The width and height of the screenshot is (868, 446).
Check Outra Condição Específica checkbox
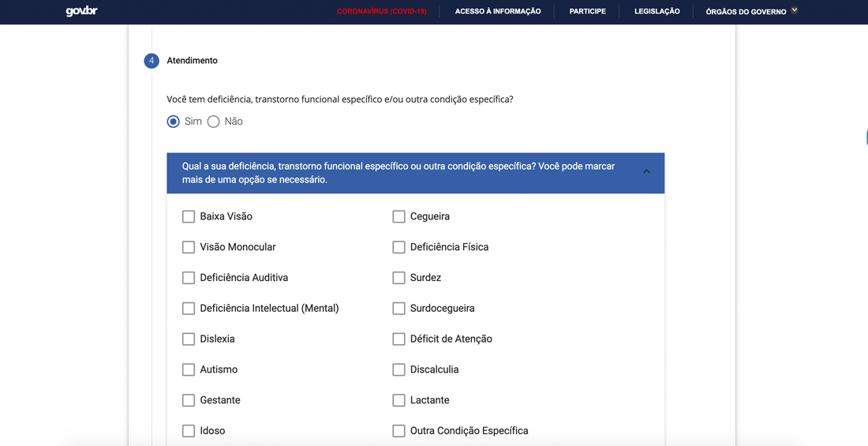398,431
